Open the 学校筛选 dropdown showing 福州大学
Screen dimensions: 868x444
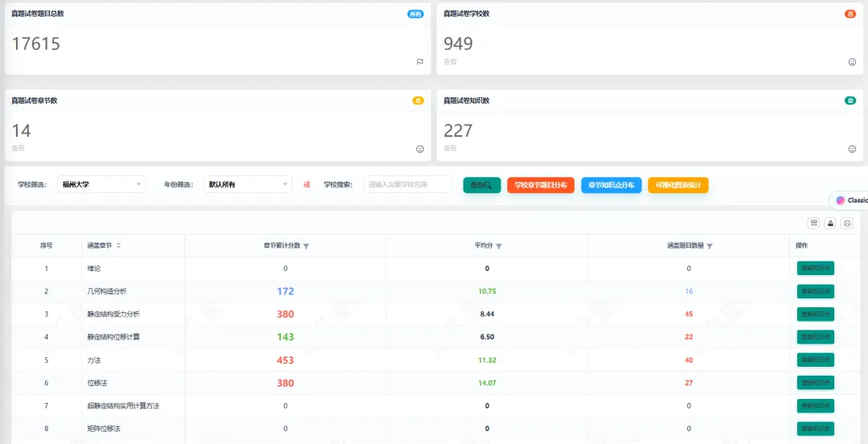pos(102,184)
